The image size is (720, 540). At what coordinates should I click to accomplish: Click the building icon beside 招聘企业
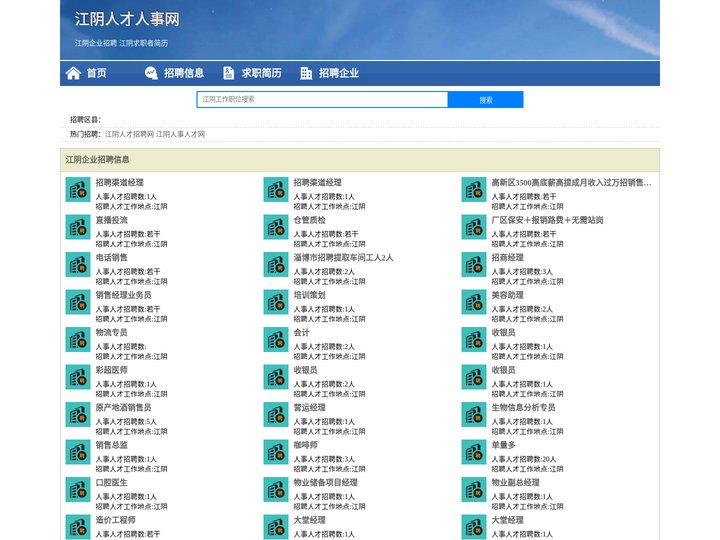[306, 73]
